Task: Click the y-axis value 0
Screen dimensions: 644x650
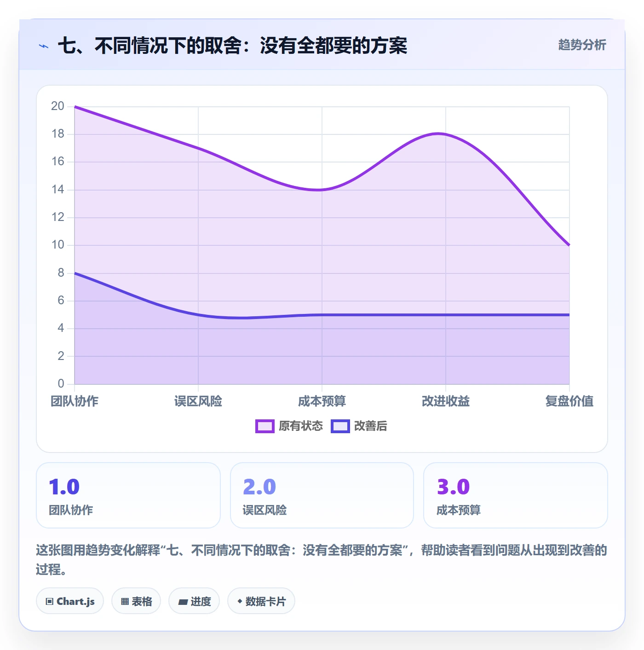Action: [x=61, y=384]
